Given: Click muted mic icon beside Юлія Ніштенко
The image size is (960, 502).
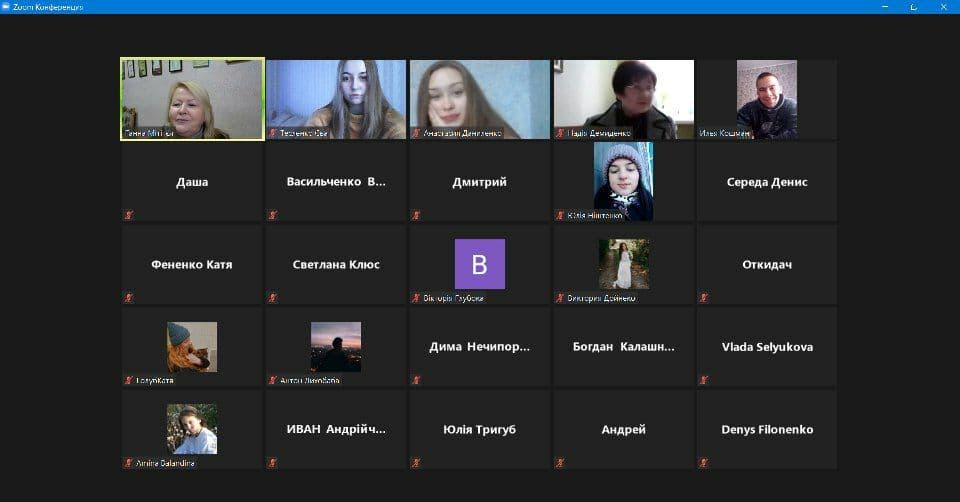Looking at the screenshot, I should click(560, 215).
